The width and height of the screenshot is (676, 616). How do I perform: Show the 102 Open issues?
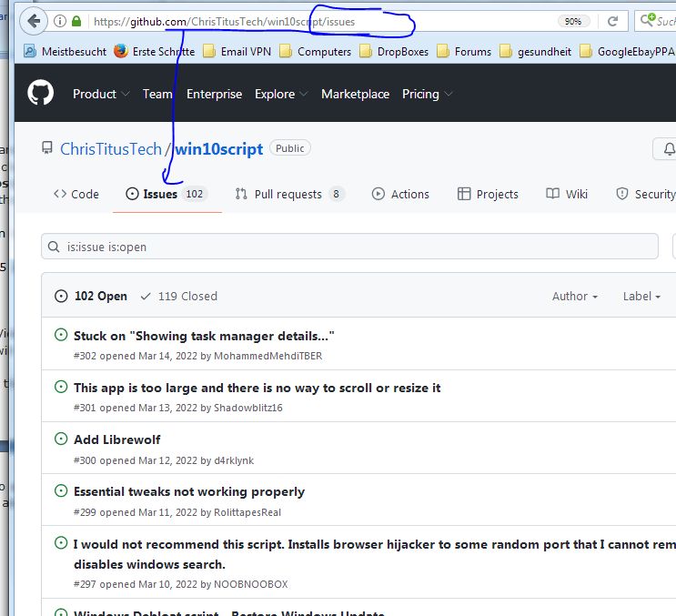[x=91, y=296]
